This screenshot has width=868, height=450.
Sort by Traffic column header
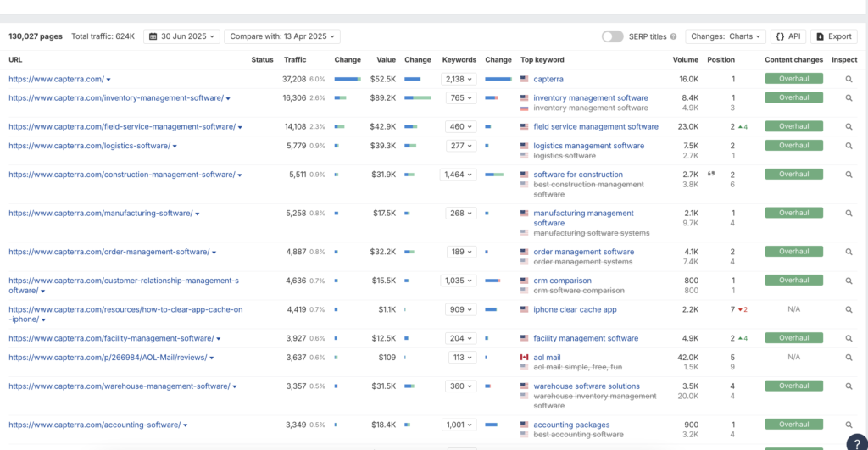point(295,60)
